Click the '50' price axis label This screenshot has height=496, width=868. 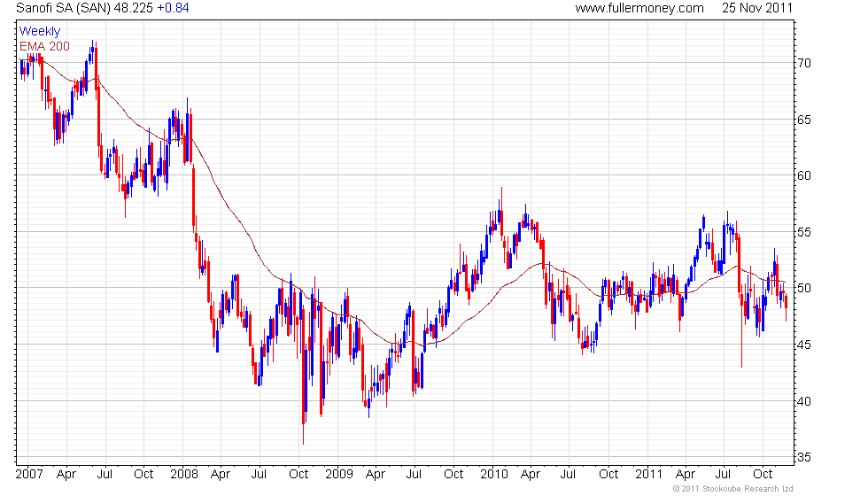tap(804, 288)
